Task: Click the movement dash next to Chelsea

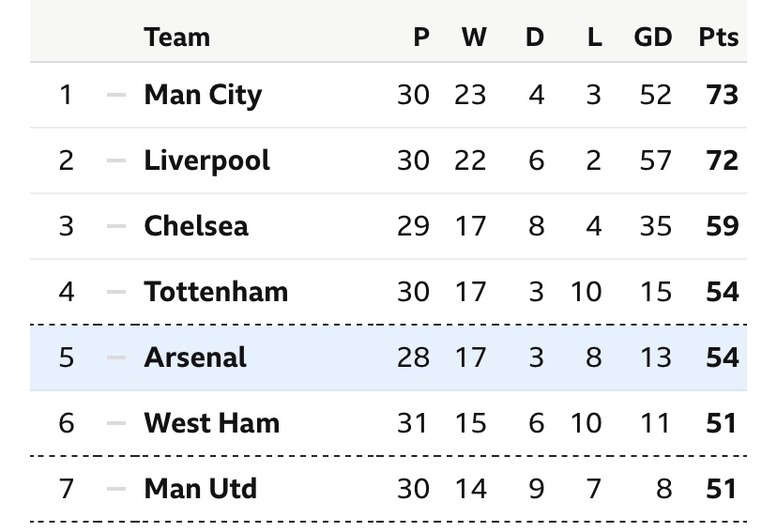Action: [116, 226]
